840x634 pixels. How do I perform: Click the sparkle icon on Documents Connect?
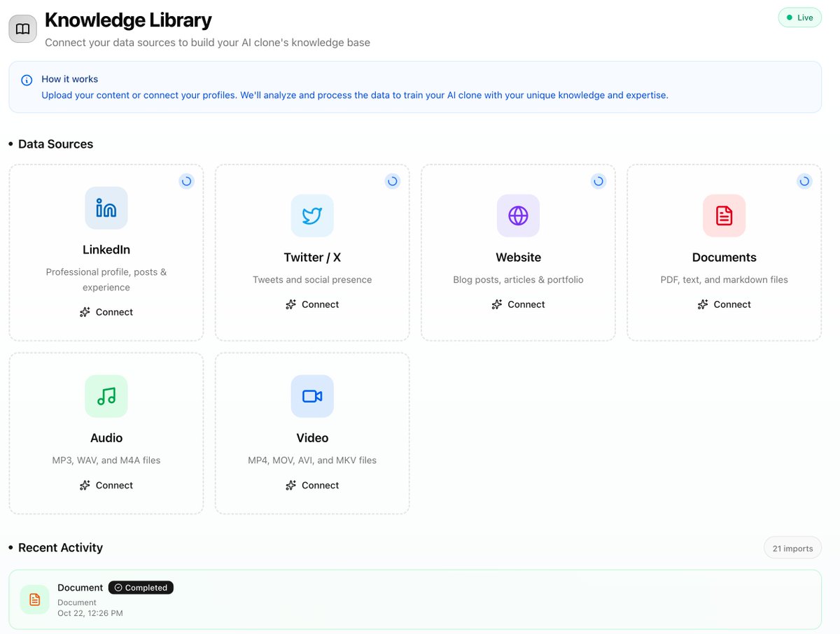click(702, 304)
